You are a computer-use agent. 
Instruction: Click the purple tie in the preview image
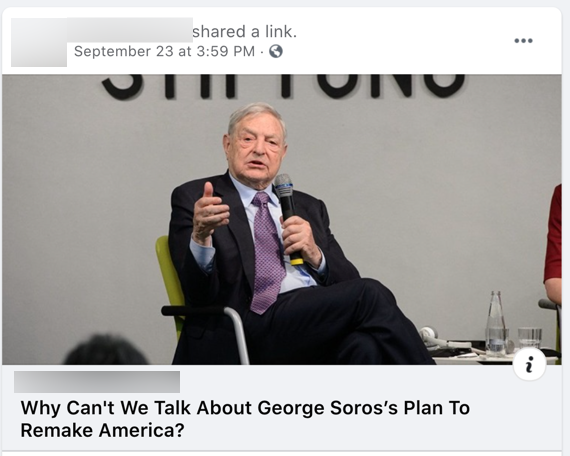click(267, 252)
